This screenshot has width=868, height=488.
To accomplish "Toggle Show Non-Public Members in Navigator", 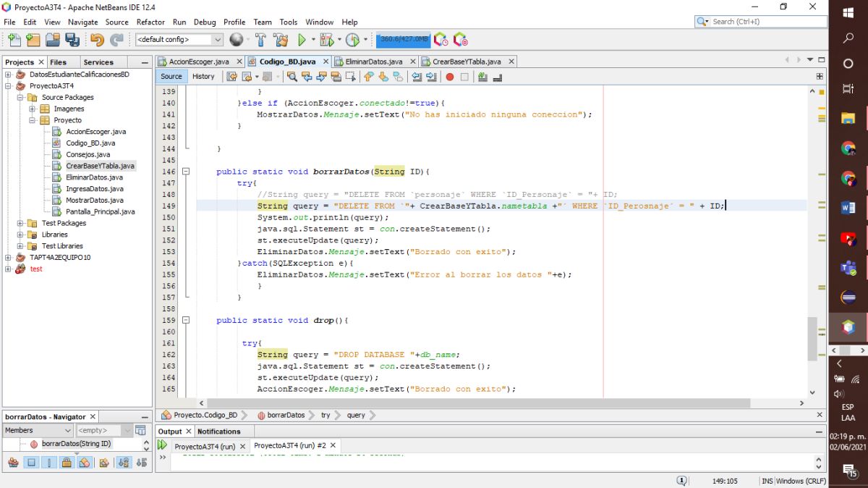I will pos(67,462).
